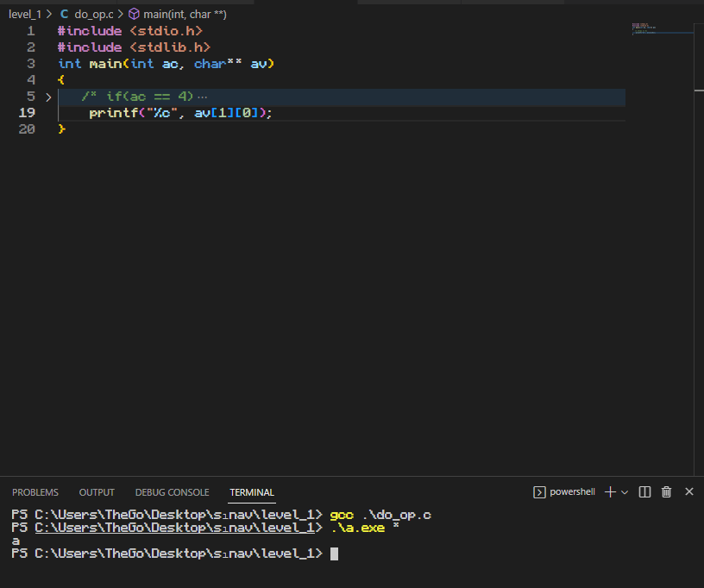
Task: Click the #include <stdlib.h> line
Action: pos(135,47)
